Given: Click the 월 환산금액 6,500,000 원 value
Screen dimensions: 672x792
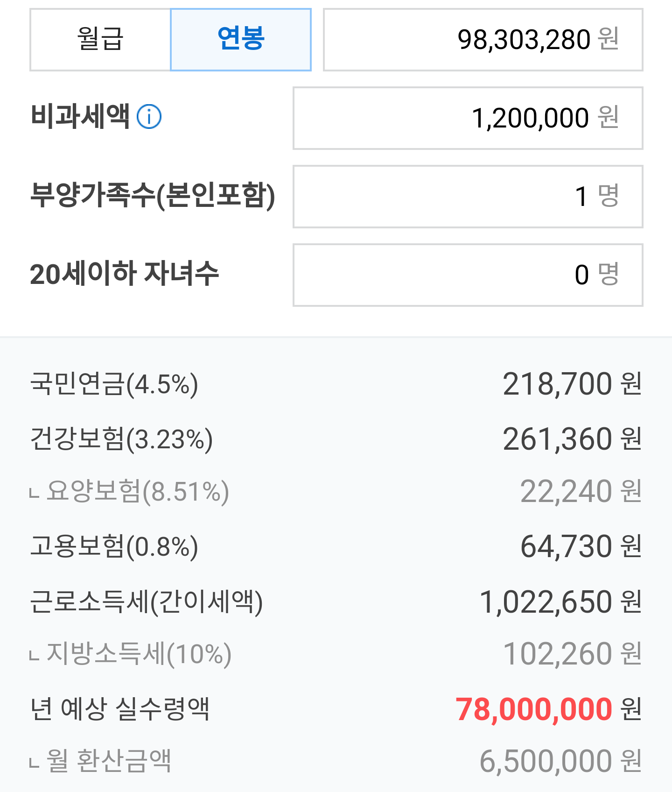Looking at the screenshot, I should (x=561, y=762).
